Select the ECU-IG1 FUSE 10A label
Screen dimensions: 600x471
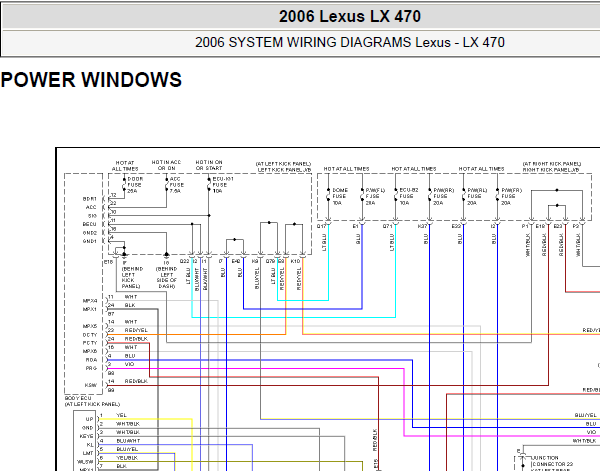click(x=223, y=185)
